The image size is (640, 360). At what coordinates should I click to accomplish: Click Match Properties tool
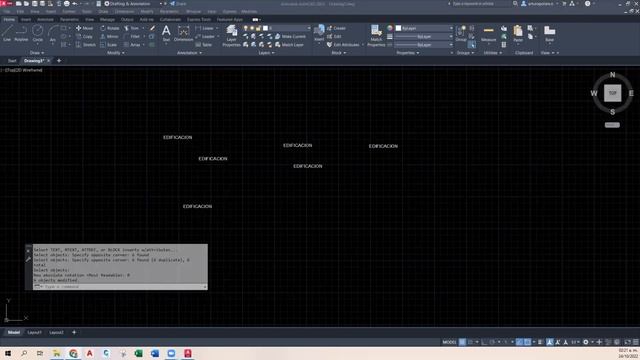(376, 36)
